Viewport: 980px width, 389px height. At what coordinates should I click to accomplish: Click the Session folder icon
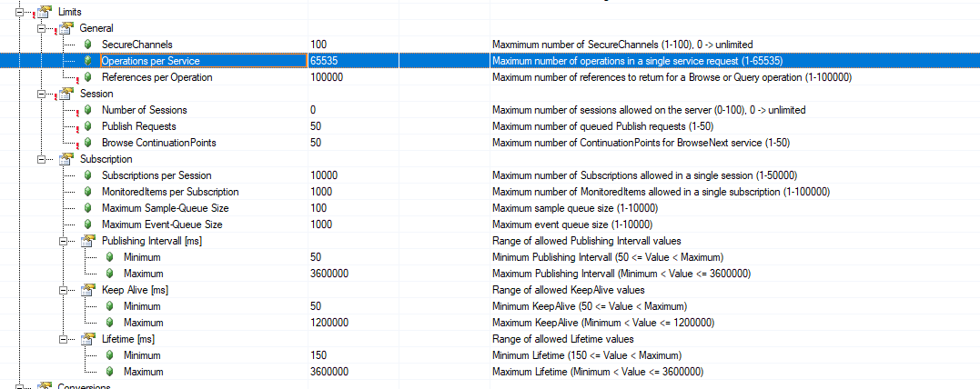66,94
